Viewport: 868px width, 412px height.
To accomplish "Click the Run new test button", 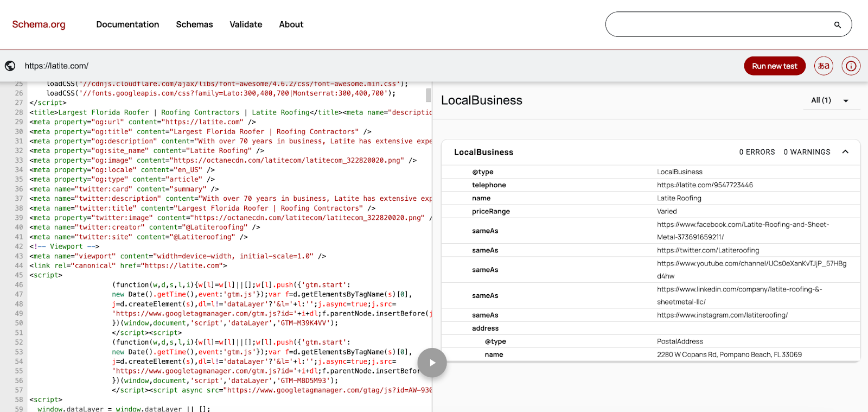I will pos(775,66).
